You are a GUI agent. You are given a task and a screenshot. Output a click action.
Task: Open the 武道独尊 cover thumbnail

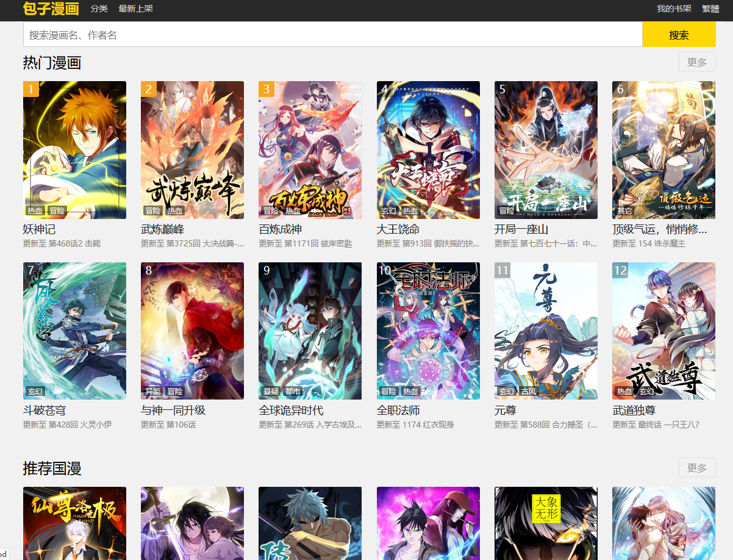[663, 331]
